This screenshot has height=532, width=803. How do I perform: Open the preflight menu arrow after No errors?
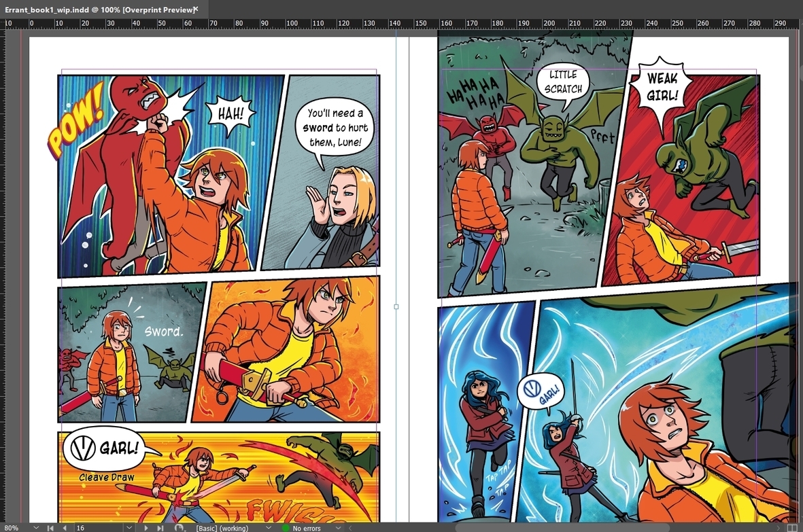[338, 528]
